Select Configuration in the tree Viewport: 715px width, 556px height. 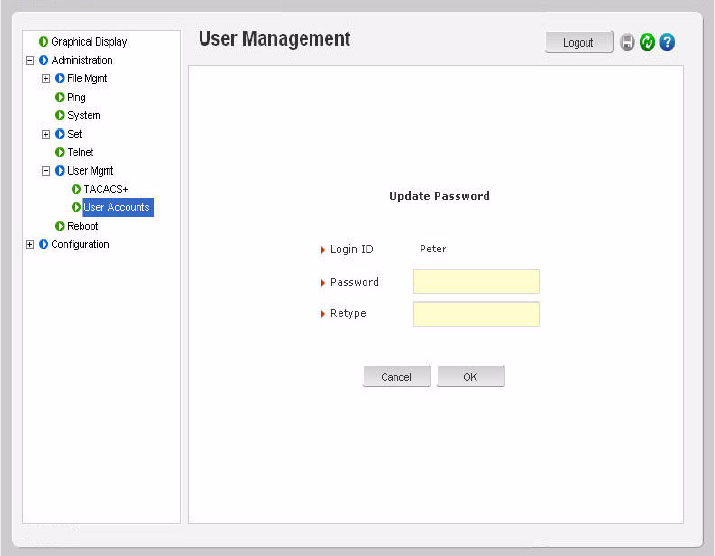[80, 244]
